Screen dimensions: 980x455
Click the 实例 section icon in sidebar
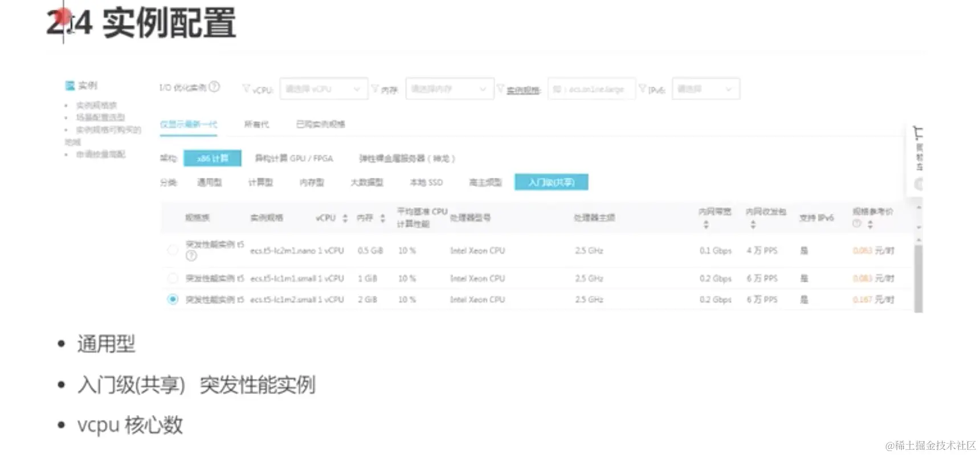70,86
